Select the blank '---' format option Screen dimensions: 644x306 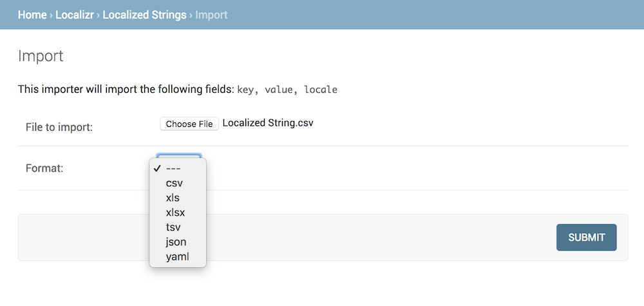coord(173,168)
